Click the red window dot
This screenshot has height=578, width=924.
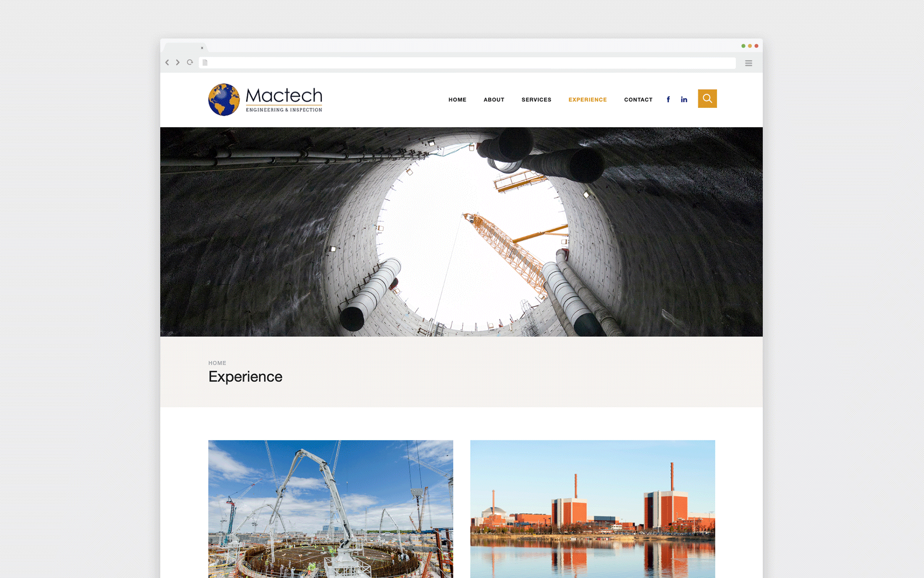tap(757, 46)
